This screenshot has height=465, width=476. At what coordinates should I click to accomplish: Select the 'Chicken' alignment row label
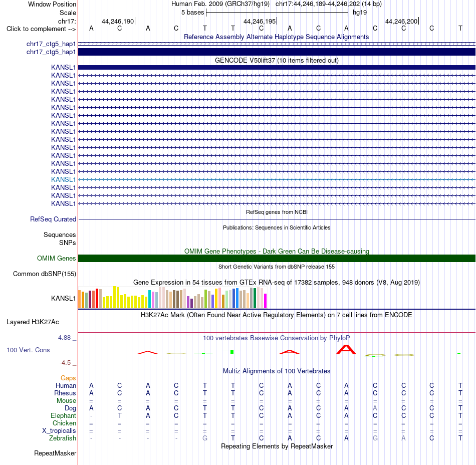tap(64, 423)
